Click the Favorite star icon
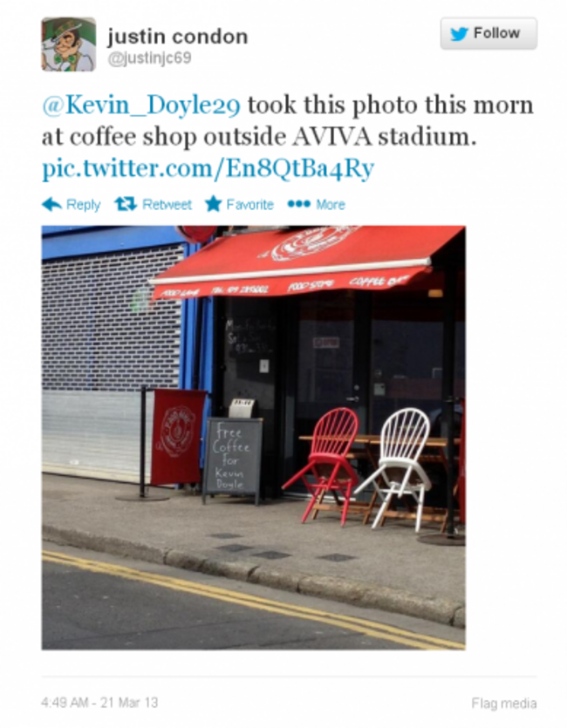 (x=213, y=204)
